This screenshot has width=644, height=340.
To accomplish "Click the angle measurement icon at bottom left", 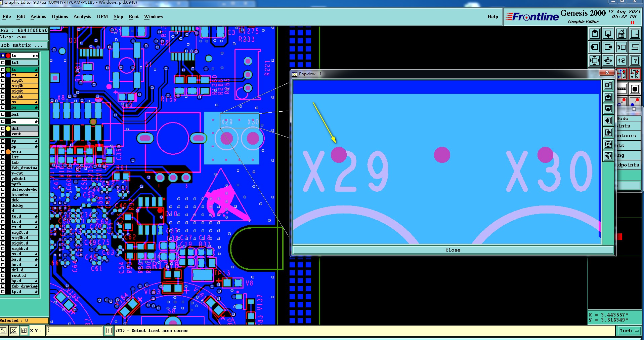I will 14,331.
